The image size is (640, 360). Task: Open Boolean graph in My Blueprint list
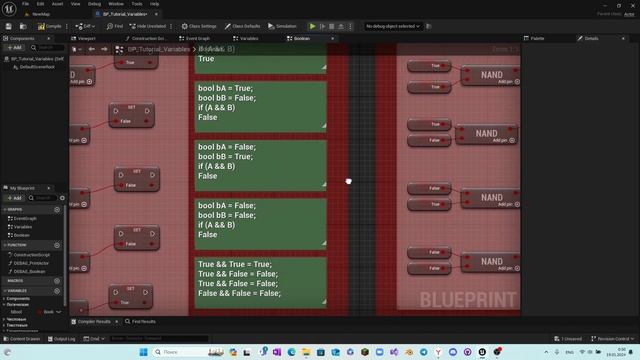tap(21, 235)
